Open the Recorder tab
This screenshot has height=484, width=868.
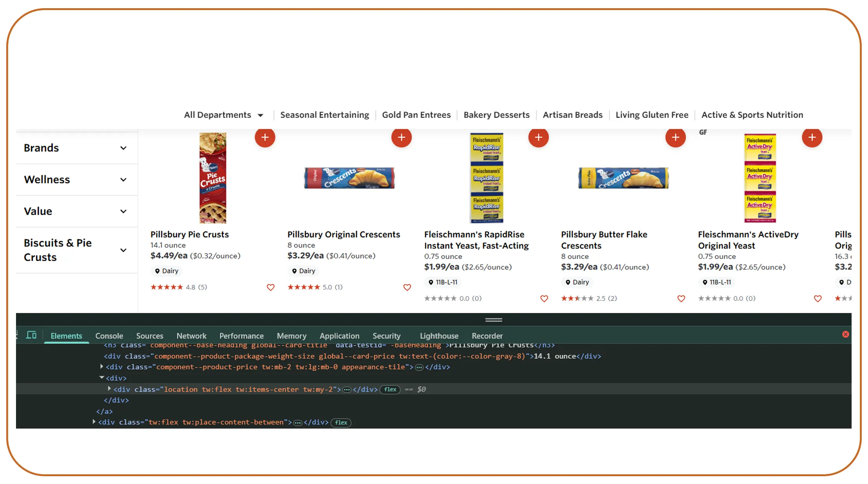(x=487, y=336)
